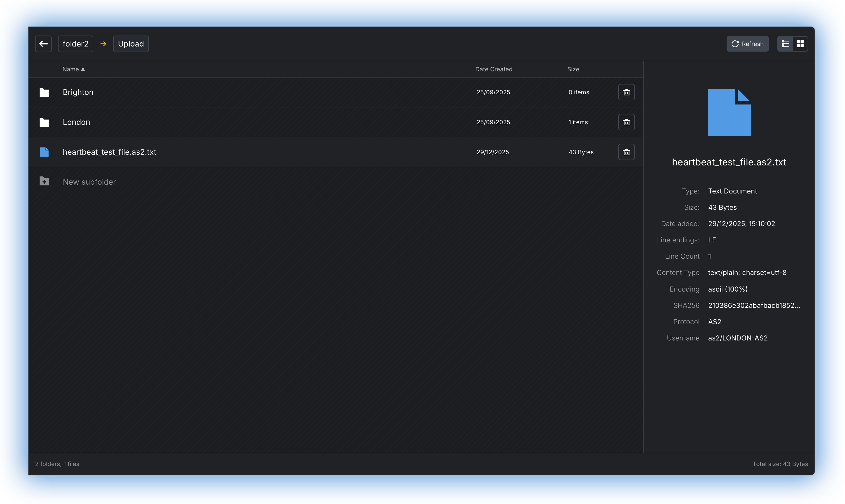The width and height of the screenshot is (845, 504).
Task: Click the heartbeat_test_file.as2.txt file icon in list
Action: coord(44,152)
